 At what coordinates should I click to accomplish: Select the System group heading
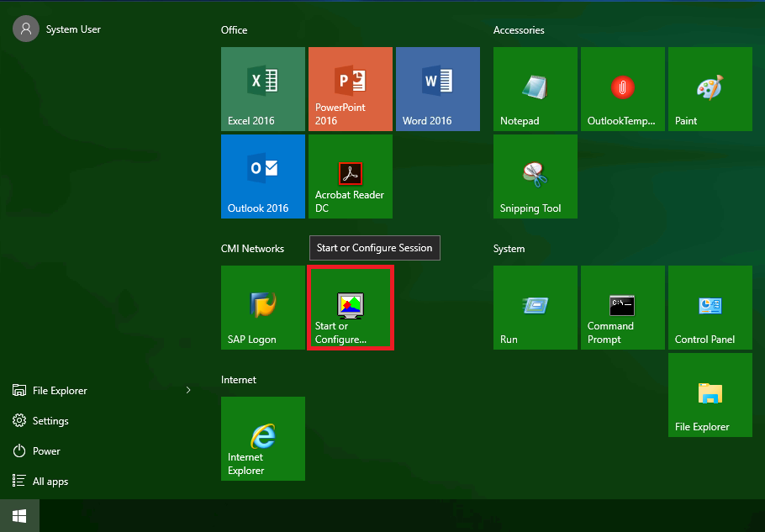click(x=509, y=248)
